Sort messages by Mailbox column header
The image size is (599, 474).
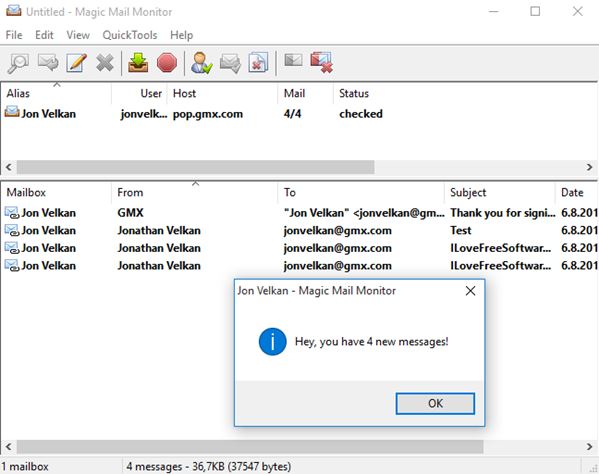coord(56,192)
